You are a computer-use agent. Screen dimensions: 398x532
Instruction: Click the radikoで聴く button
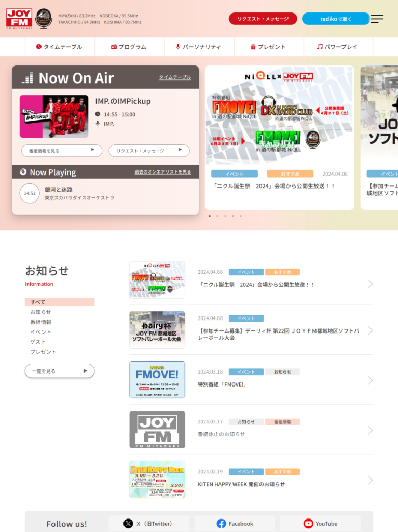[x=336, y=19]
